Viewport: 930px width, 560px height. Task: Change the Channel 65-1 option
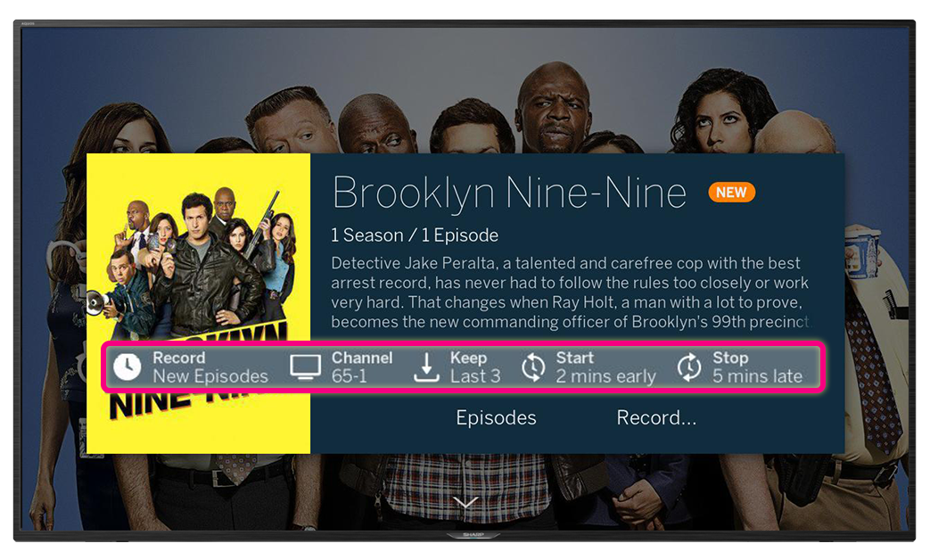tap(342, 367)
